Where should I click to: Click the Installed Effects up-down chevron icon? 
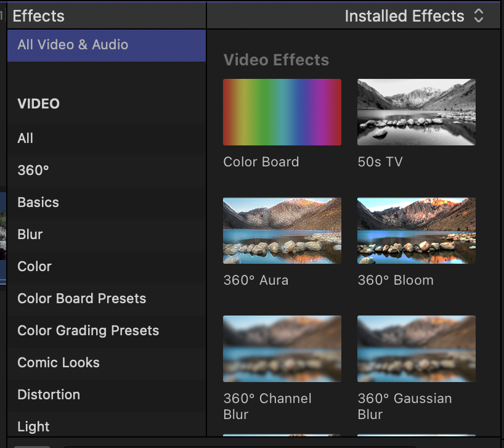click(479, 16)
